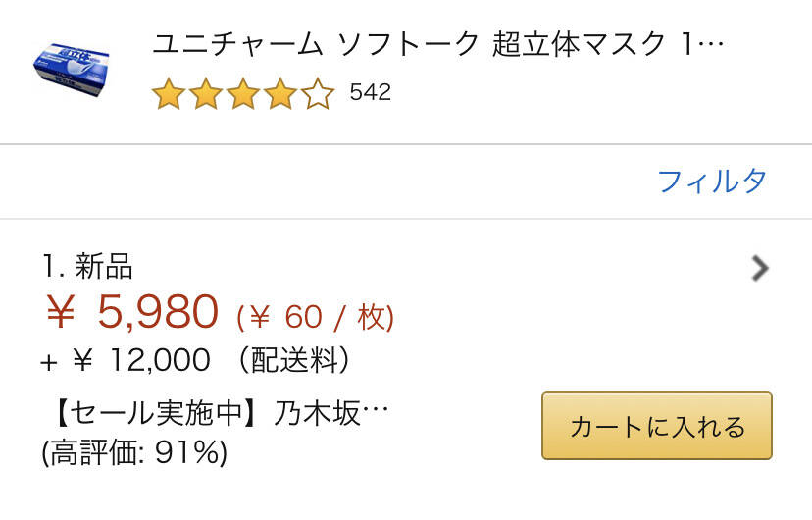Click the + ¥ 12,000 shipping amount
This screenshot has width=812, height=520.
tap(126, 361)
